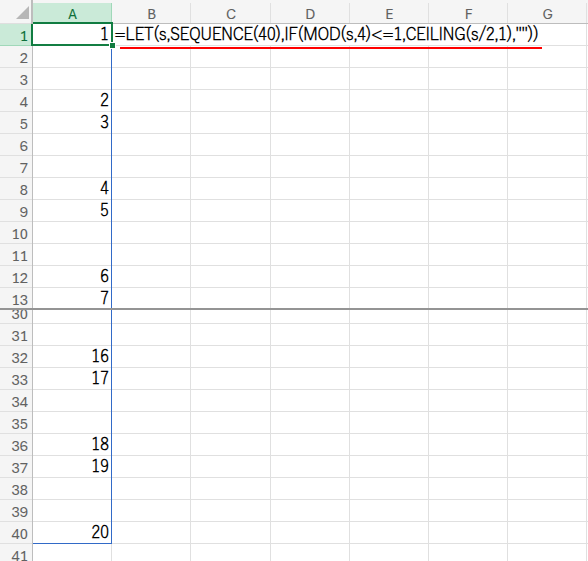Screen dimensions: 588x561
Task: Select column G header
Action: [548, 14]
